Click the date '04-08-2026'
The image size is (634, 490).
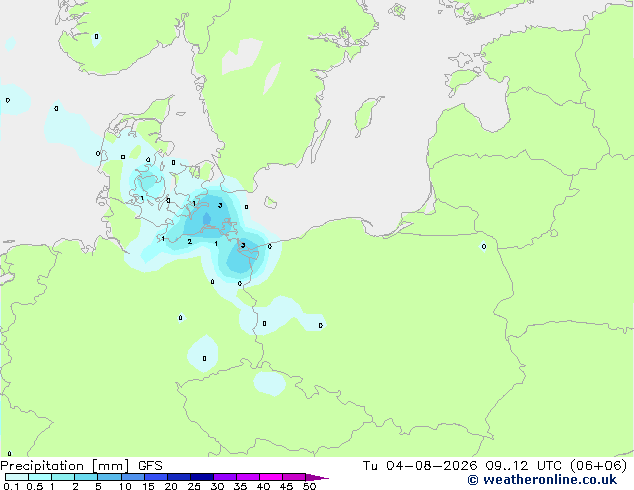tap(431, 466)
